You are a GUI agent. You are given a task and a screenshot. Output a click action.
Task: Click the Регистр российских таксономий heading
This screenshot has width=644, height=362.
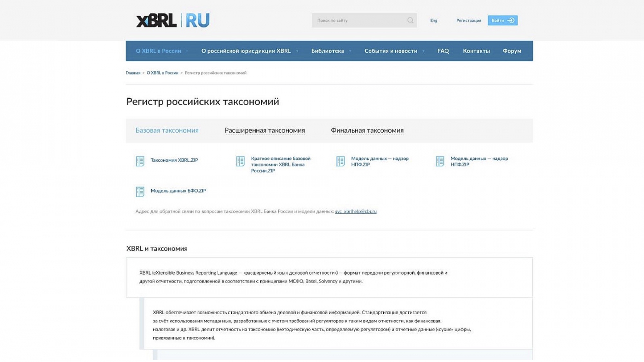(x=203, y=102)
